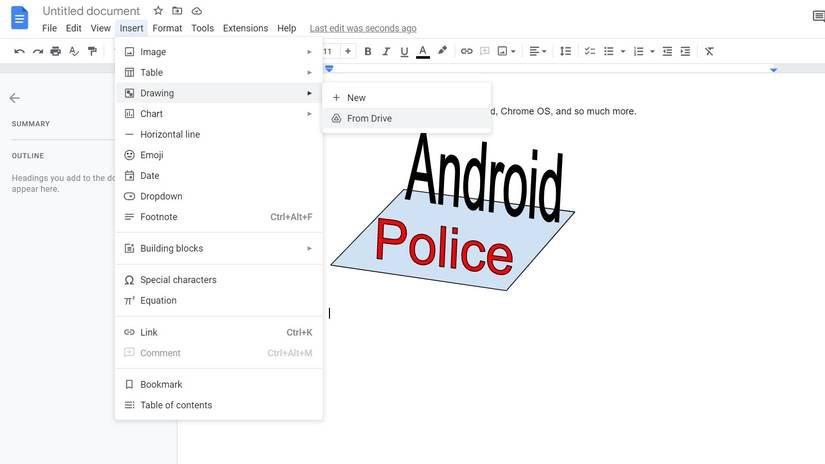Rename the Untitled document title
This screenshot has height=464, width=825.
91,11
